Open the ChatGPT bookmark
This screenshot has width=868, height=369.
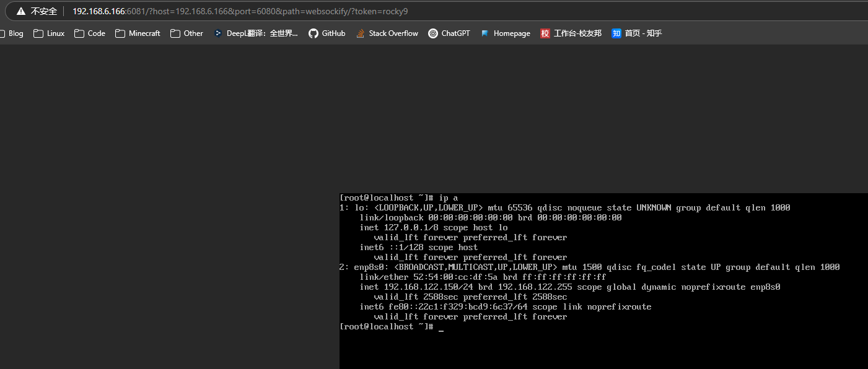449,33
